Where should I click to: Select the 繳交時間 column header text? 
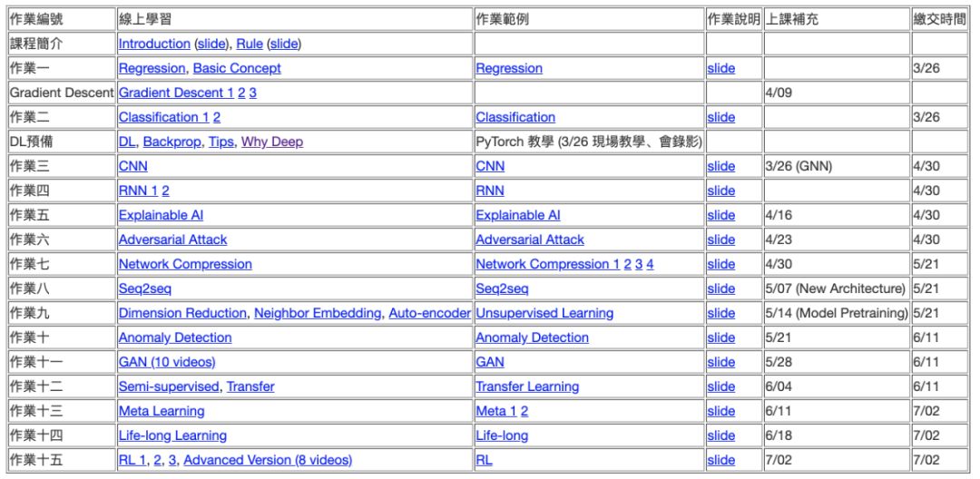pyautogui.click(x=939, y=19)
